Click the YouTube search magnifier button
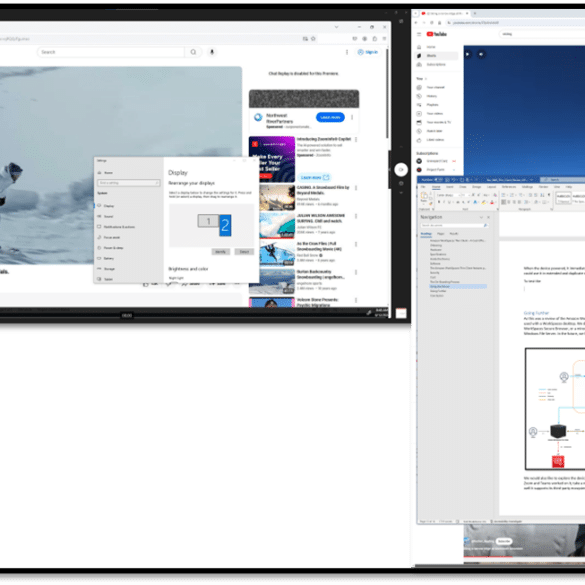 click(193, 52)
